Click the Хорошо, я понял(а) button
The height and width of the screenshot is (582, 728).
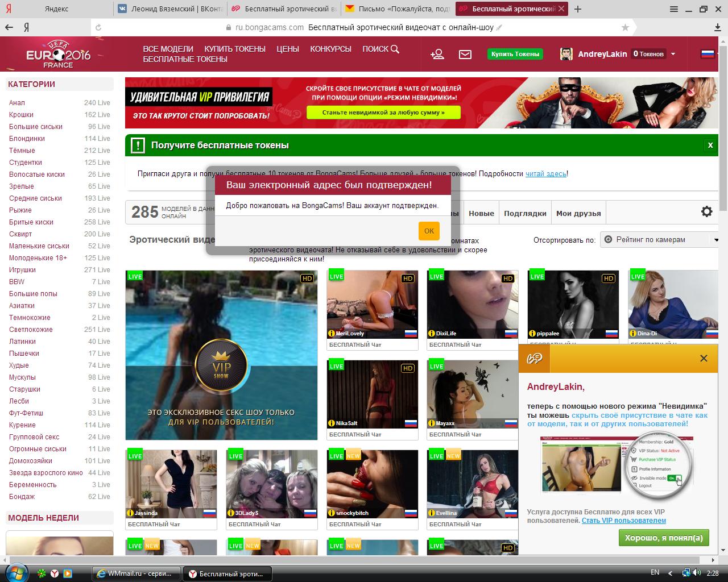(664, 538)
